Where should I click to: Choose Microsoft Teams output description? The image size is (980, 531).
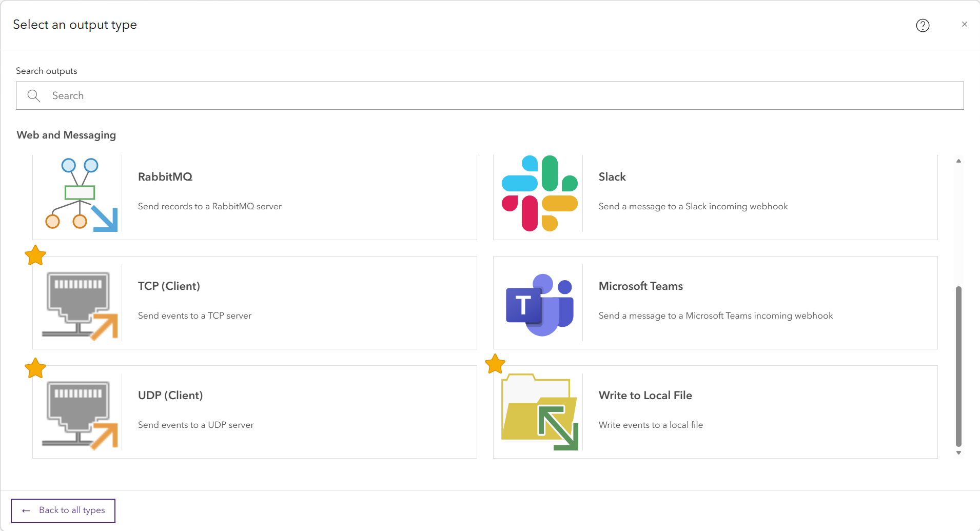click(716, 316)
